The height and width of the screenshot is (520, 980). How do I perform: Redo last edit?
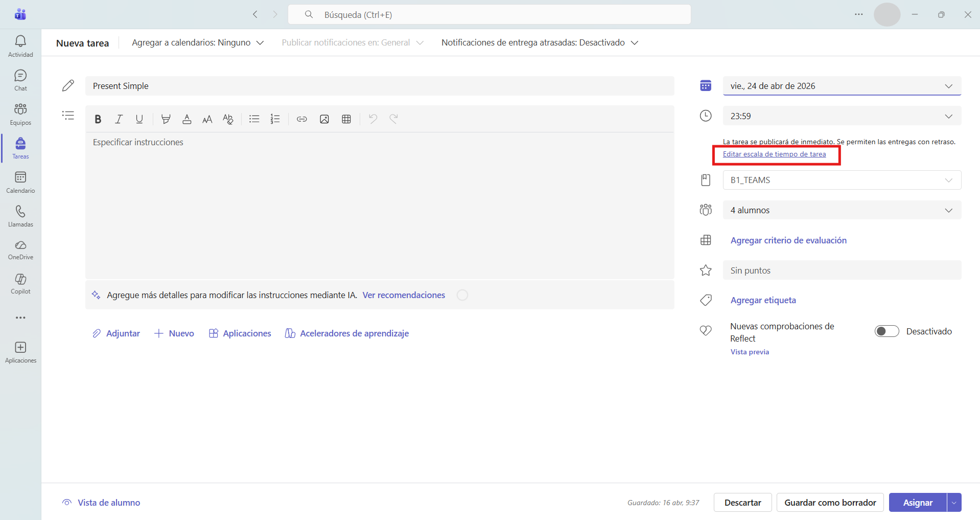393,119
